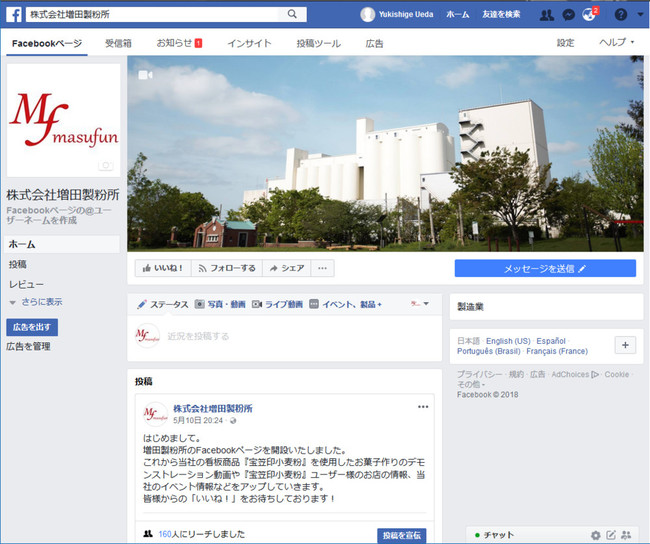The height and width of the screenshot is (544, 650).
Task: Select ホーム in left sidebar
Action: point(62,244)
